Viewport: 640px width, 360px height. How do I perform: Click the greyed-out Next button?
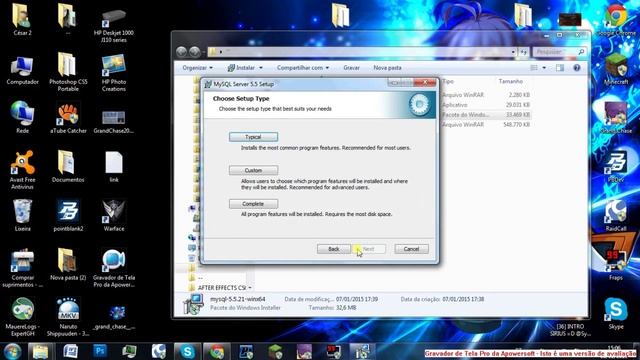369,249
